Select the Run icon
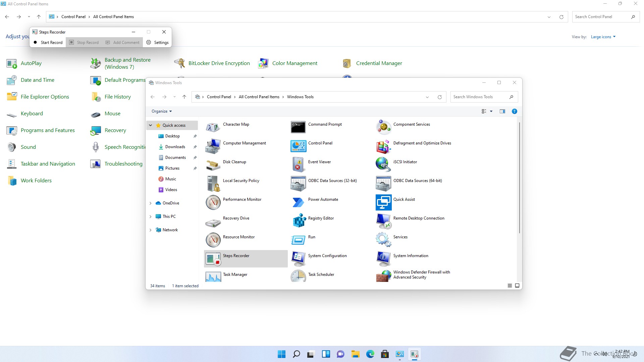644x362 pixels. tap(298, 240)
